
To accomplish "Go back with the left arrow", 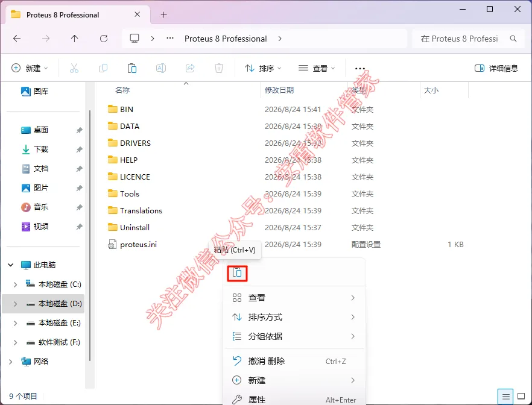I will [x=17, y=39].
